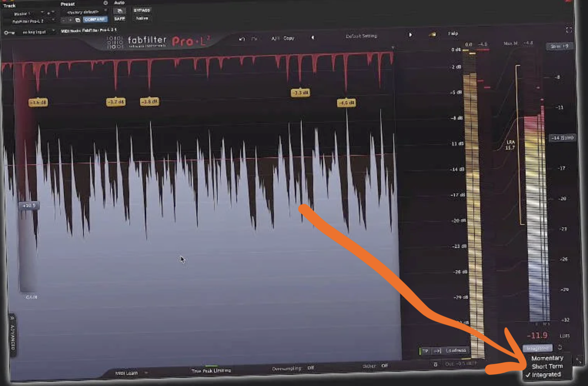Click the yellow lock output icon
588x386 pixels.
[432, 34]
